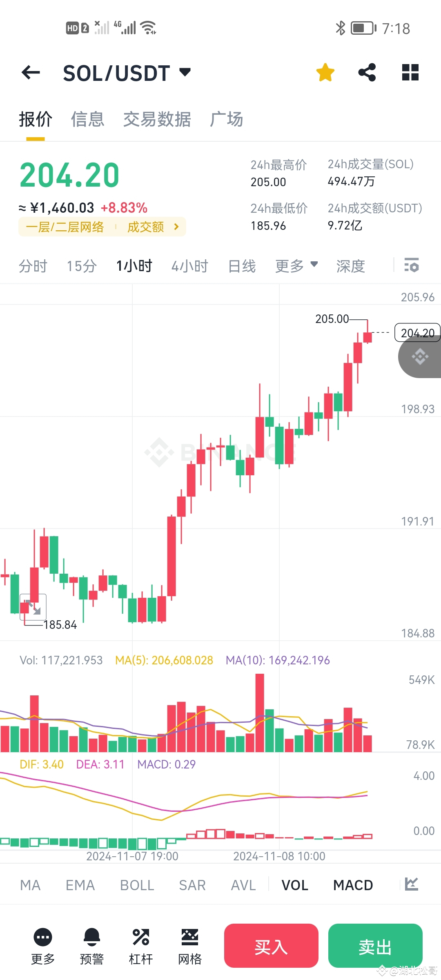Favorite the SOL/USDT pair via star icon
This screenshot has height=980, width=441.
click(325, 72)
